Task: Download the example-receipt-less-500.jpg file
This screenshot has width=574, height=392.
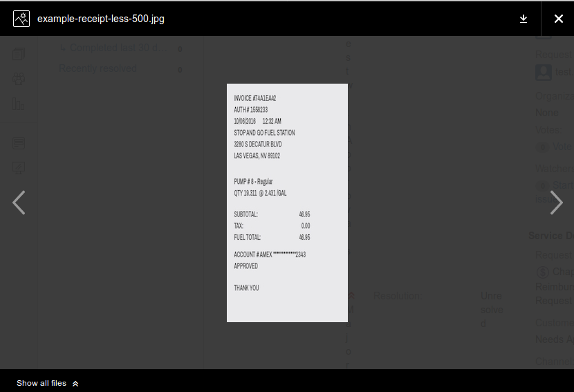Action: [x=524, y=19]
